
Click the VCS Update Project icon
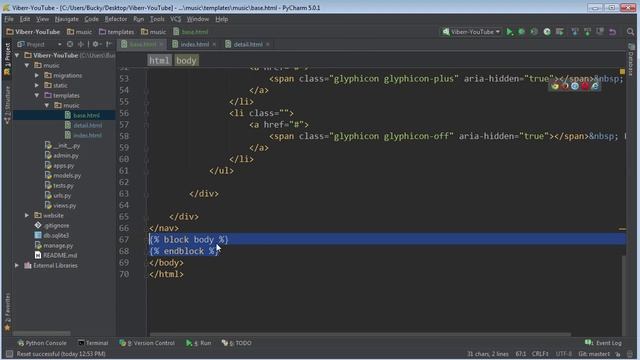pyautogui.click(x=575, y=32)
